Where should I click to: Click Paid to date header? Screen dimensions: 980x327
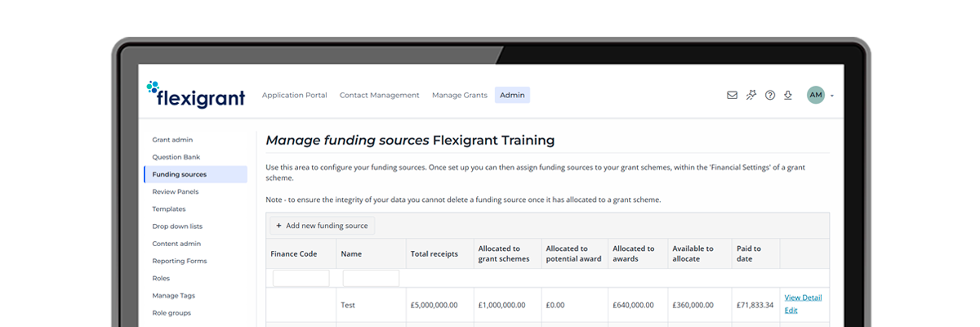tap(747, 253)
